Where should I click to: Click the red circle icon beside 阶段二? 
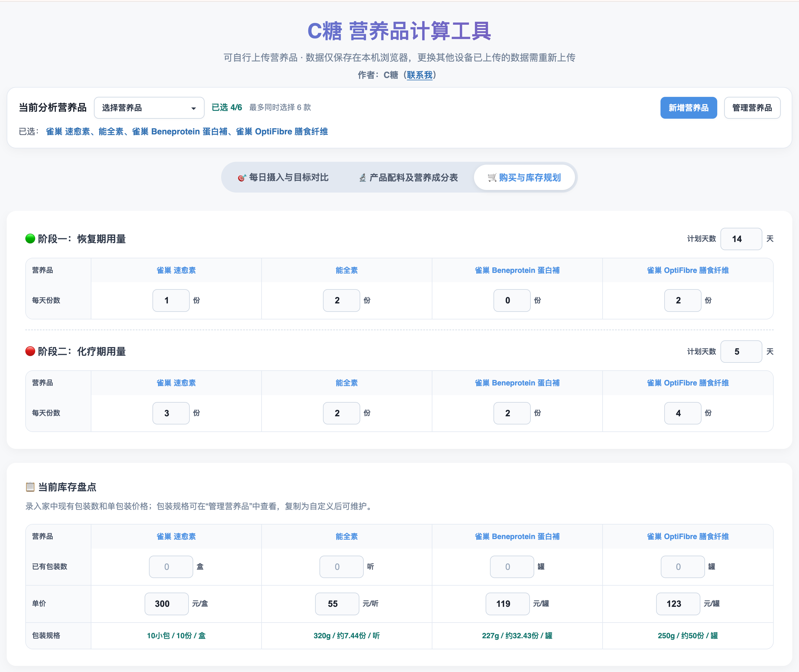(x=30, y=351)
